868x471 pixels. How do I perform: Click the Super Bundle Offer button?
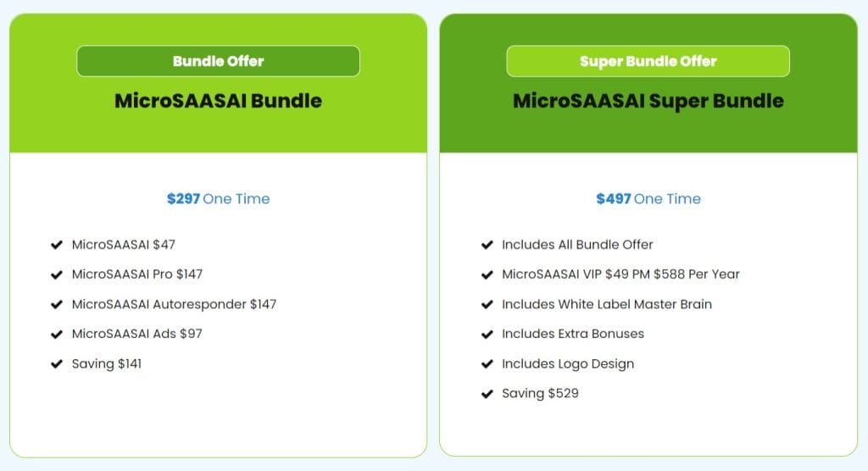tap(648, 61)
